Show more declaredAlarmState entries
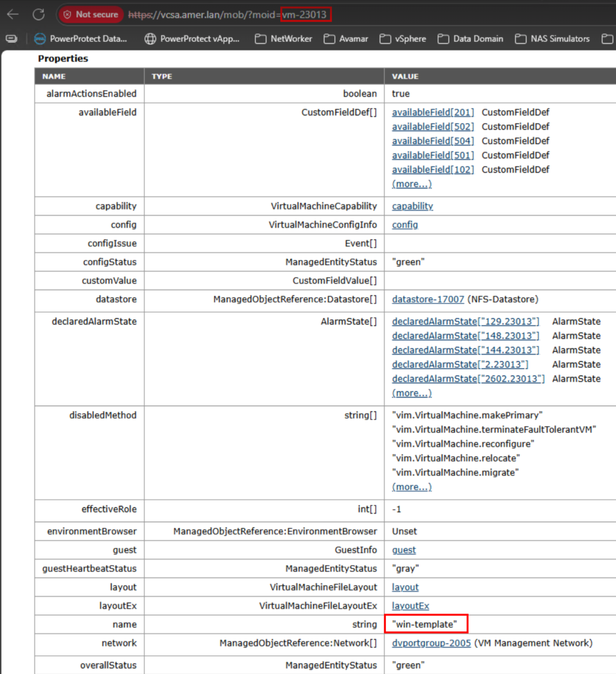616x674 pixels. point(411,393)
